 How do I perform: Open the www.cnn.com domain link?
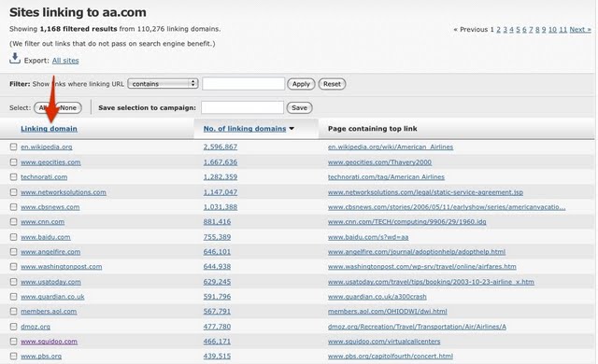coord(42,222)
